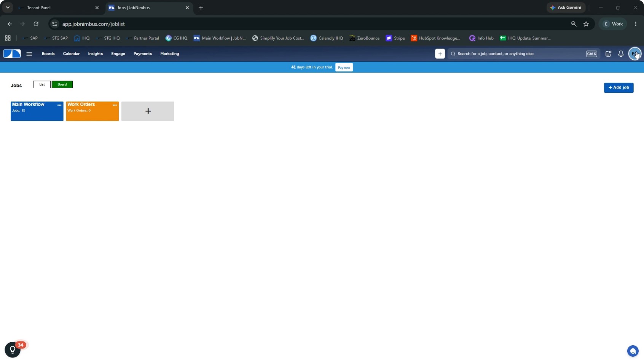Screen dimensions: 644x362
Task: Open the Calendar menu
Action: pos(71,54)
